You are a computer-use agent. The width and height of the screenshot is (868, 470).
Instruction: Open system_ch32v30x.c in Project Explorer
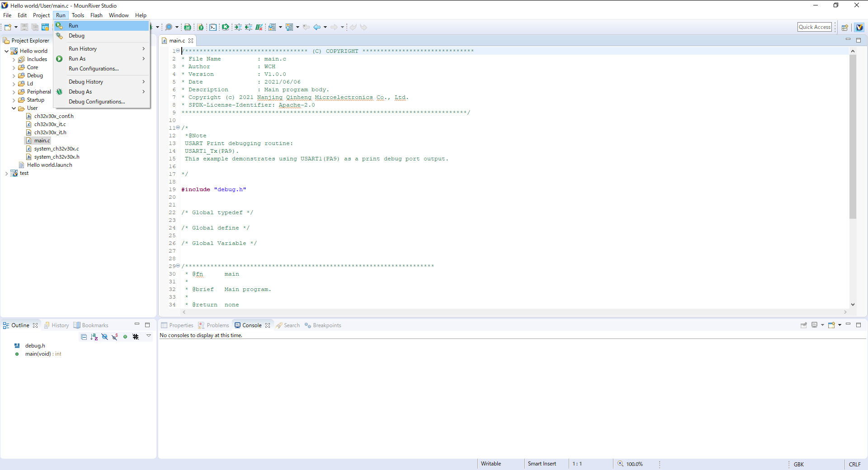click(57, 149)
